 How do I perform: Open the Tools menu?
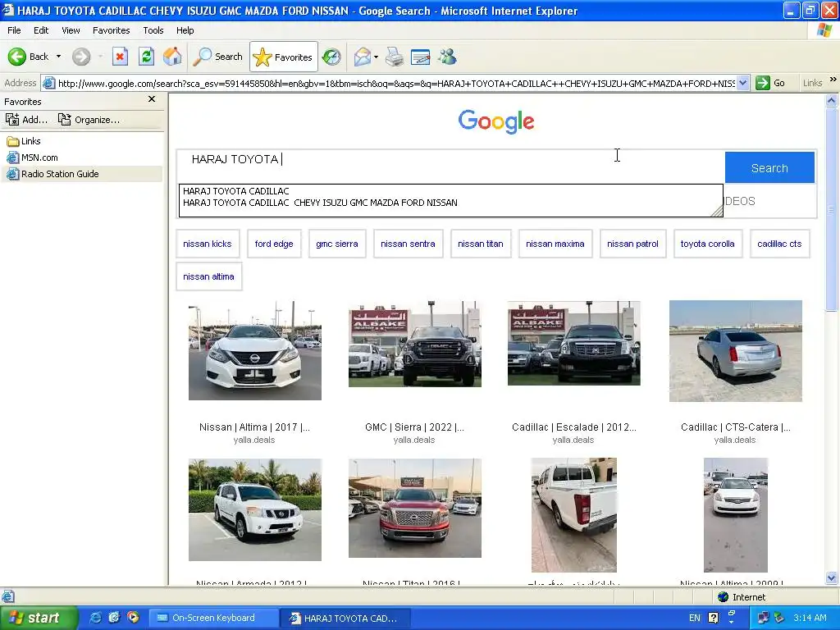click(153, 30)
